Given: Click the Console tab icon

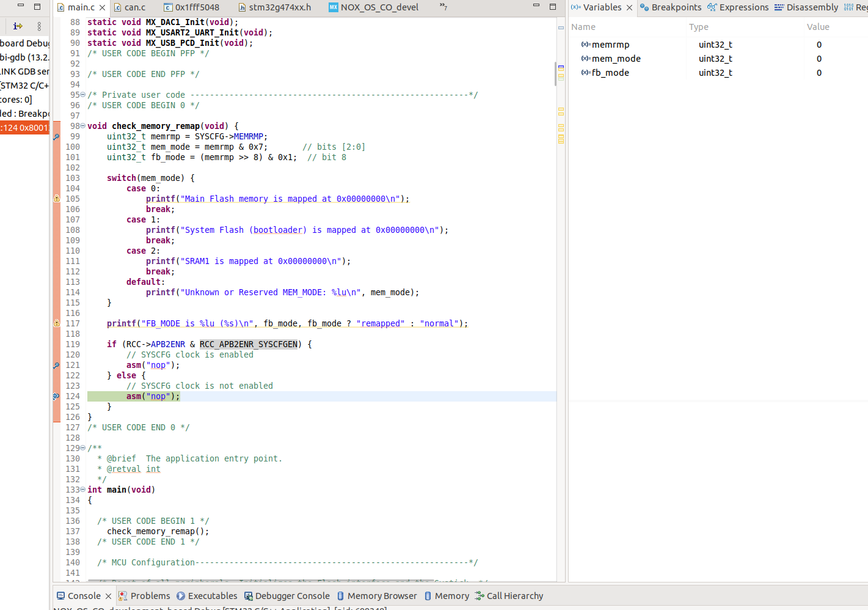Looking at the screenshot, I should [x=62, y=595].
